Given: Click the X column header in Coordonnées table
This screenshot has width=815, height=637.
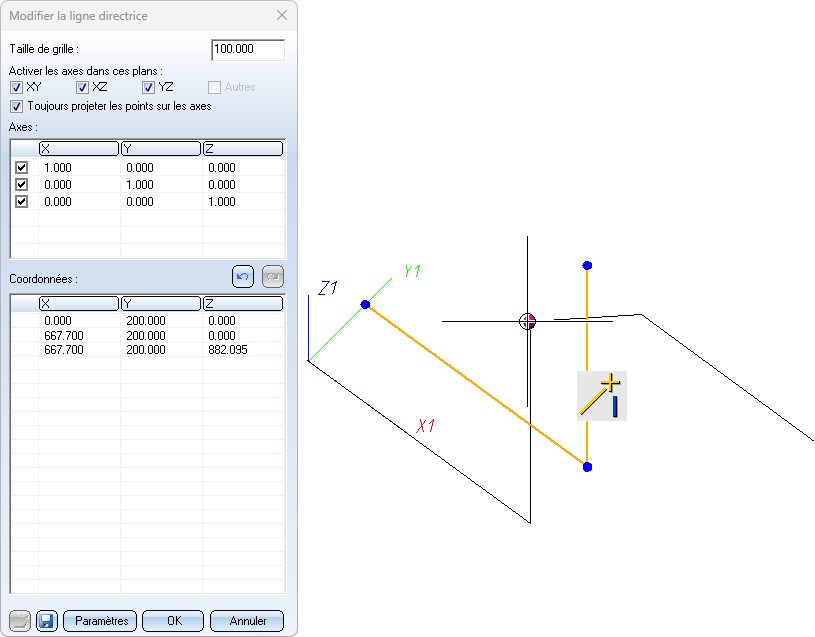Looking at the screenshot, I should [79, 303].
